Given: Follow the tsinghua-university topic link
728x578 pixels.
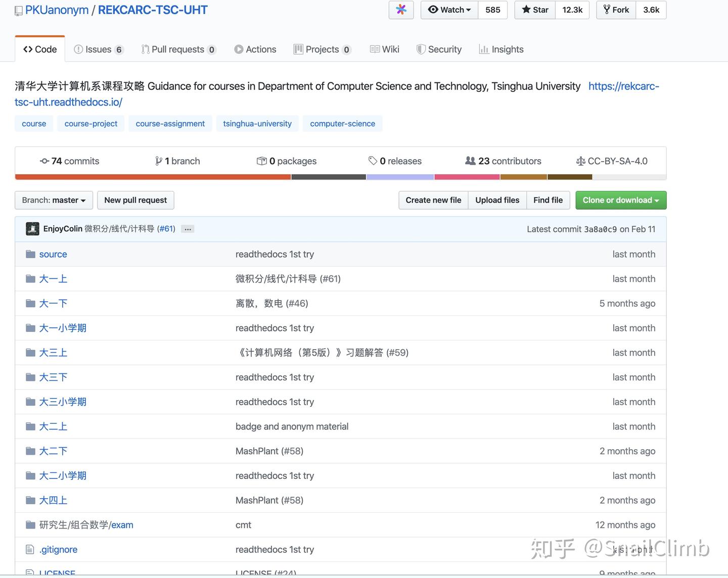Looking at the screenshot, I should [257, 123].
